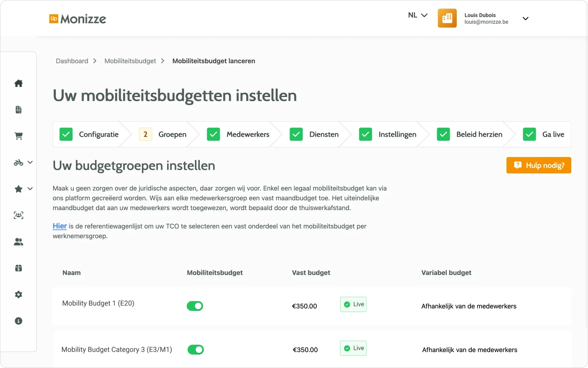
Task: Click the info icon at sidebar bottom
Action: pyautogui.click(x=18, y=321)
